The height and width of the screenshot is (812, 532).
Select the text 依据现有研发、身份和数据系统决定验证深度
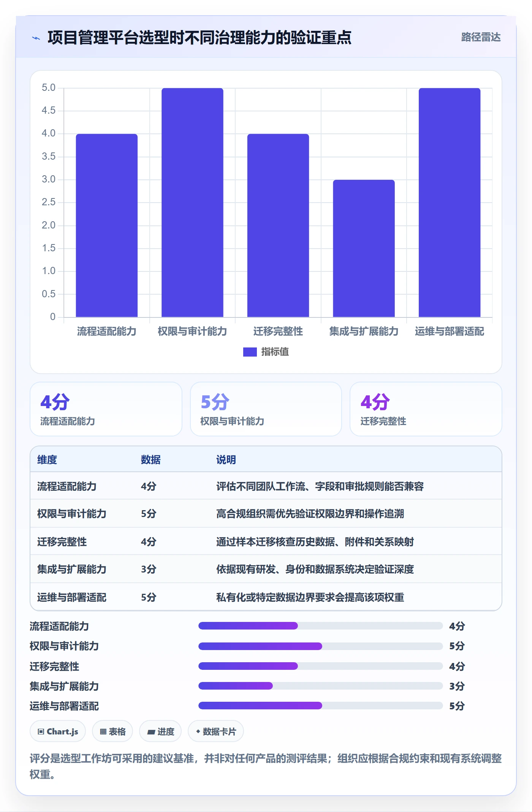[x=315, y=569]
